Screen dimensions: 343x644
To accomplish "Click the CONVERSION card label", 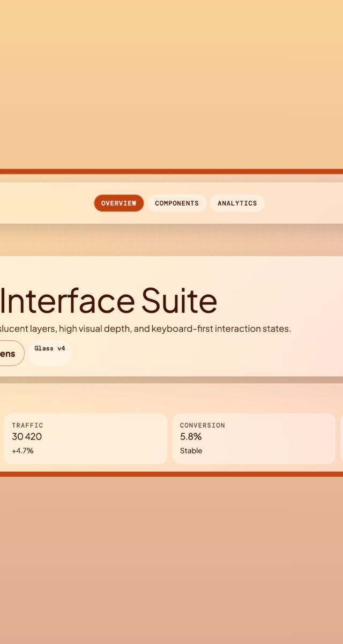I will [x=203, y=425].
